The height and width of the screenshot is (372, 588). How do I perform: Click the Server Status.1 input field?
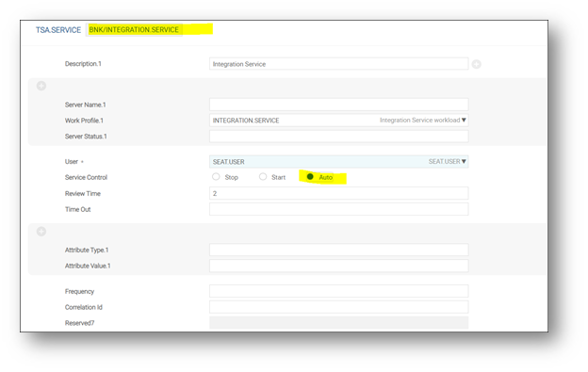pyautogui.click(x=338, y=136)
